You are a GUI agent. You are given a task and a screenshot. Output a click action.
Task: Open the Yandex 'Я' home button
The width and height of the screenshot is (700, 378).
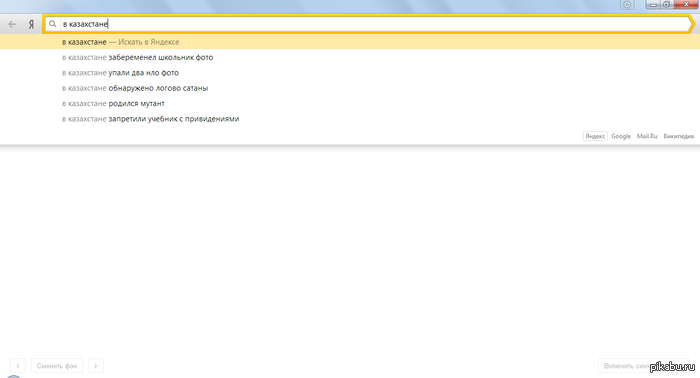[31, 24]
